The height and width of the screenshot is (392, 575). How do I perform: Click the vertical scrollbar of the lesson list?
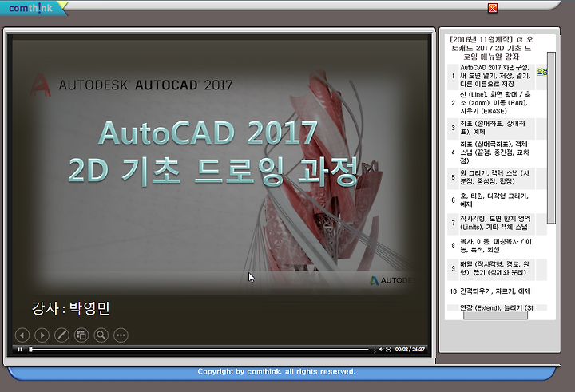click(x=551, y=137)
